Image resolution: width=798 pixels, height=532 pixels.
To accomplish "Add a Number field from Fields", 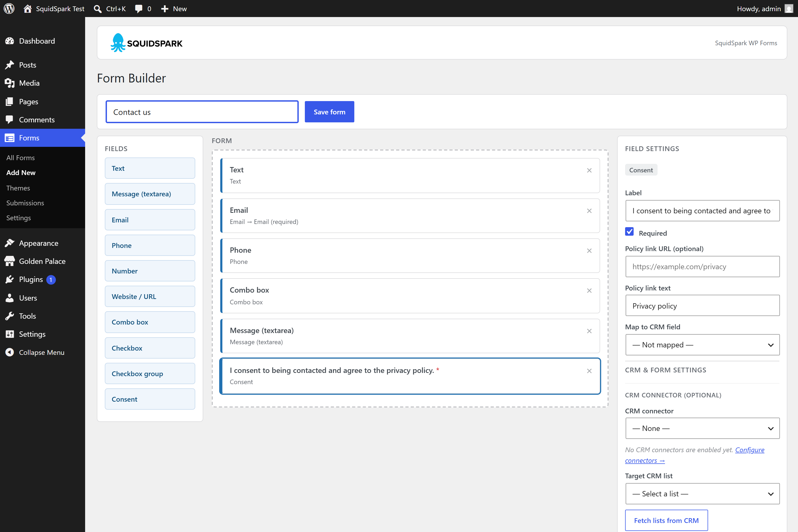I will [x=150, y=271].
